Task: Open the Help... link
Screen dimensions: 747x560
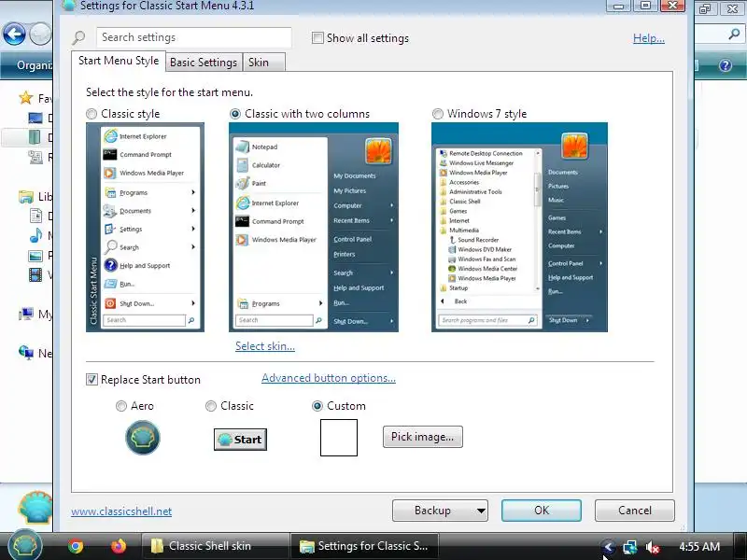Action: point(648,38)
